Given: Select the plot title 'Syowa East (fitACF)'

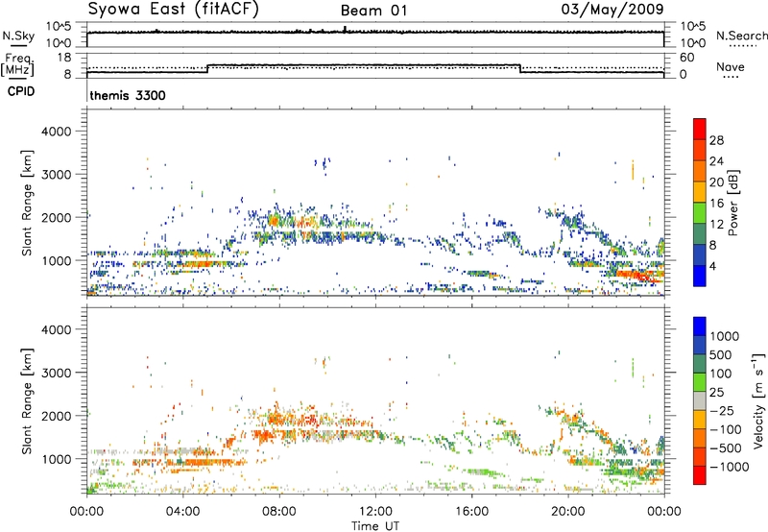Looking at the screenshot, I should [x=174, y=9].
